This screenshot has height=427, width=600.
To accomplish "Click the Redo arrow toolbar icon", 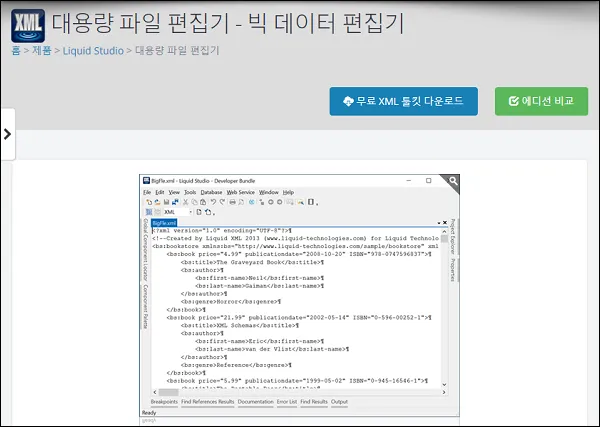I will [222, 202].
